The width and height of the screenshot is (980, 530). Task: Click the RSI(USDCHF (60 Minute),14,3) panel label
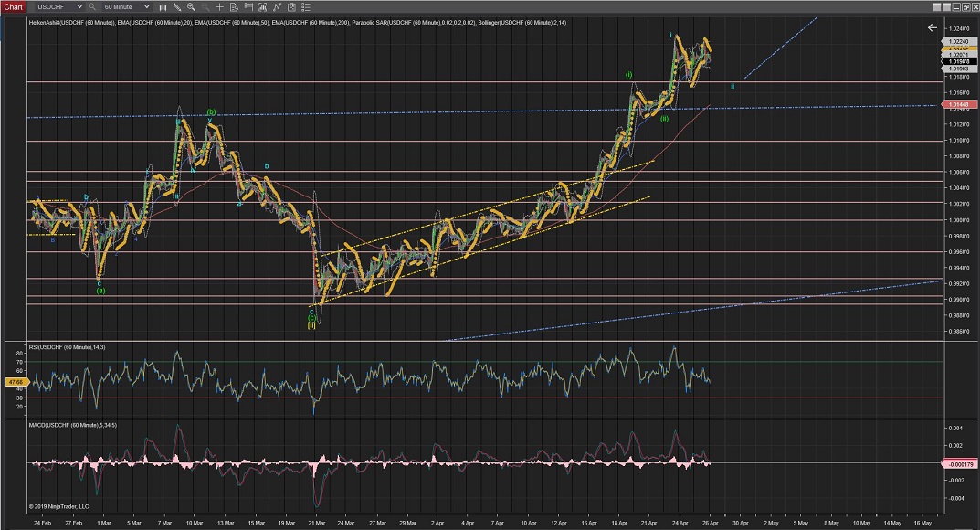pos(67,347)
